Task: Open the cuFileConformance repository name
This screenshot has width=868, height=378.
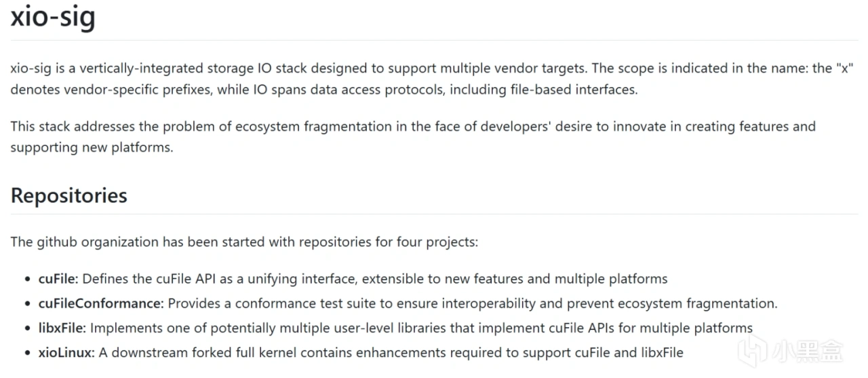Action: [x=100, y=303]
